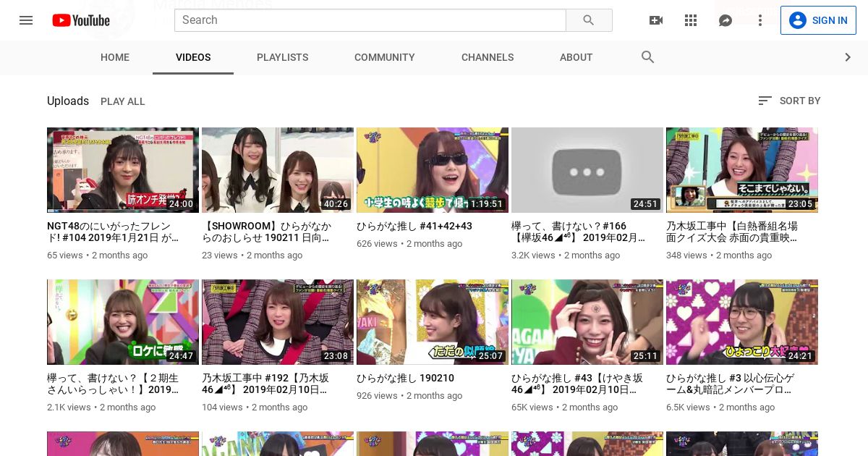Image resolution: width=868 pixels, height=456 pixels.
Task: Click '926 views • 2 months ago' text
Action: coord(409,396)
